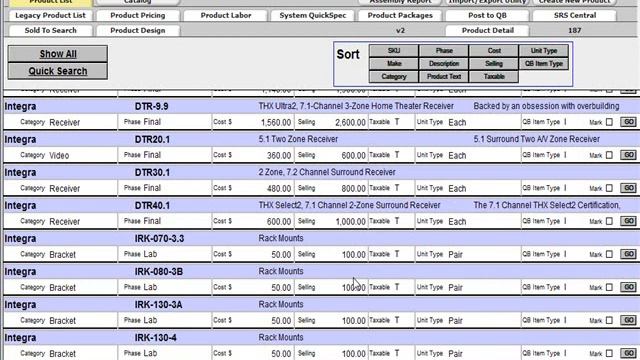Sort the list by Cost
Screen dimensions: 640x360
(494, 51)
